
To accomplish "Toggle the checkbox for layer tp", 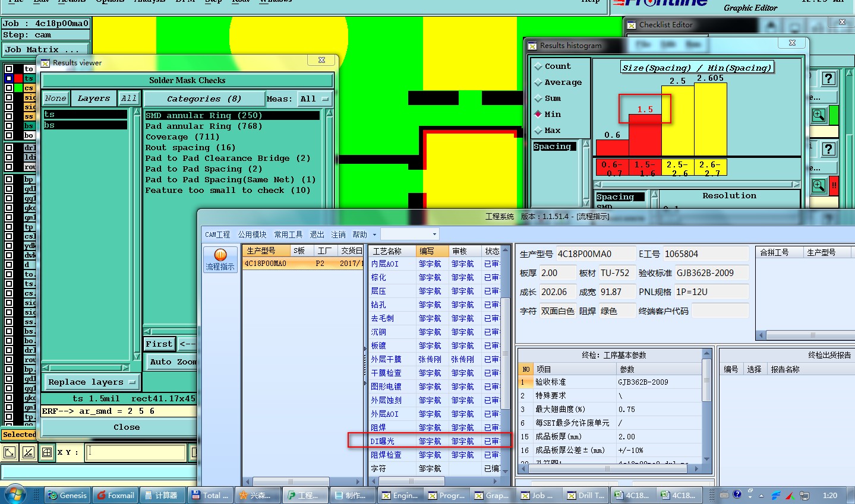I will 9,227.
